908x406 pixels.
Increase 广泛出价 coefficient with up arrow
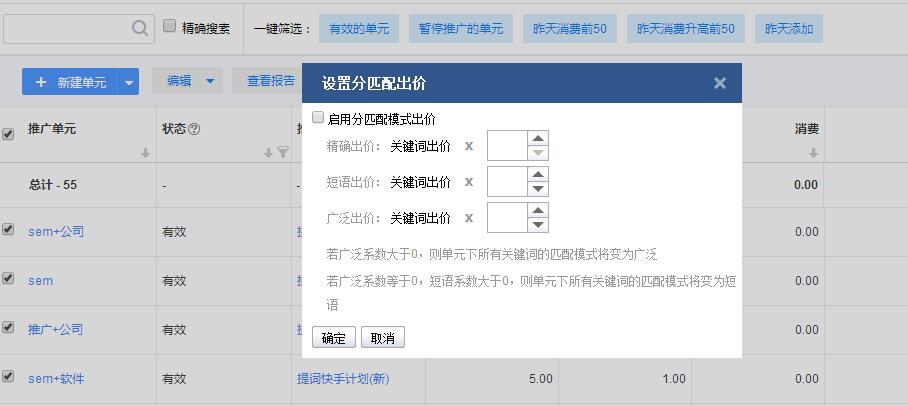(538, 211)
